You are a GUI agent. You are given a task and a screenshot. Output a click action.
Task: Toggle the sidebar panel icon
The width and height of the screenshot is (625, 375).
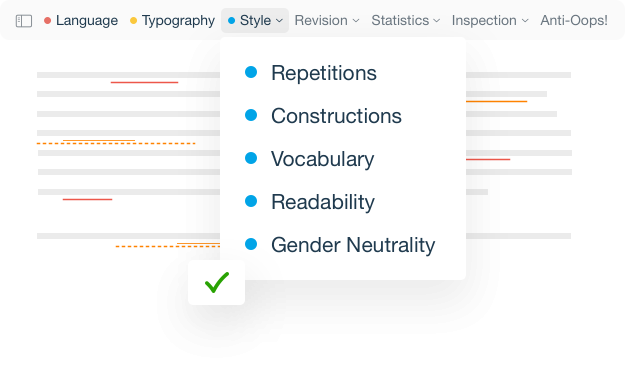(24, 21)
